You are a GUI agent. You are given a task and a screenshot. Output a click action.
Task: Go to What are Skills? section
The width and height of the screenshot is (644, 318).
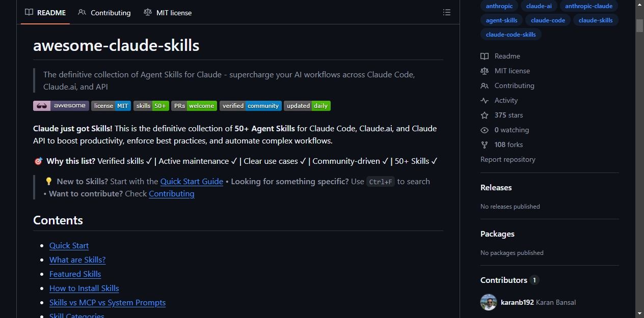[77, 260]
